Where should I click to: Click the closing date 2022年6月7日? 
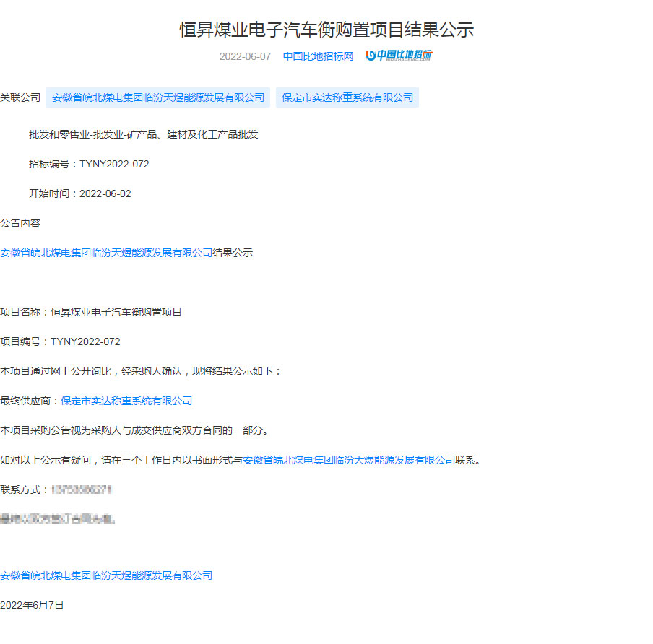[x=32, y=605]
